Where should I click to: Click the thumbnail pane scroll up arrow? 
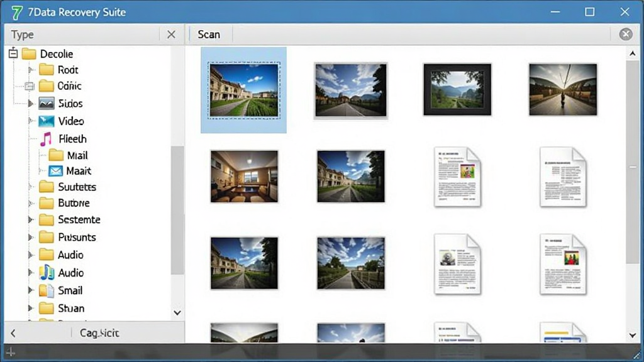click(x=633, y=53)
